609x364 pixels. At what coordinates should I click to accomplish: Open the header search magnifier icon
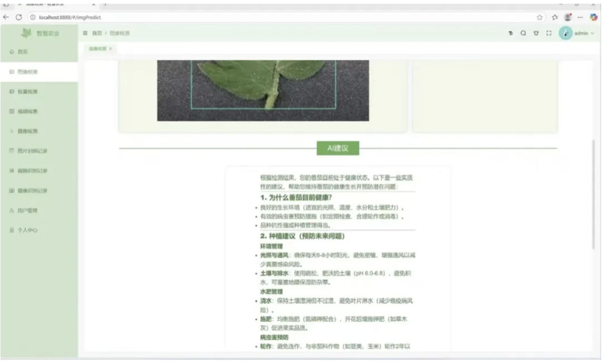[x=523, y=34]
